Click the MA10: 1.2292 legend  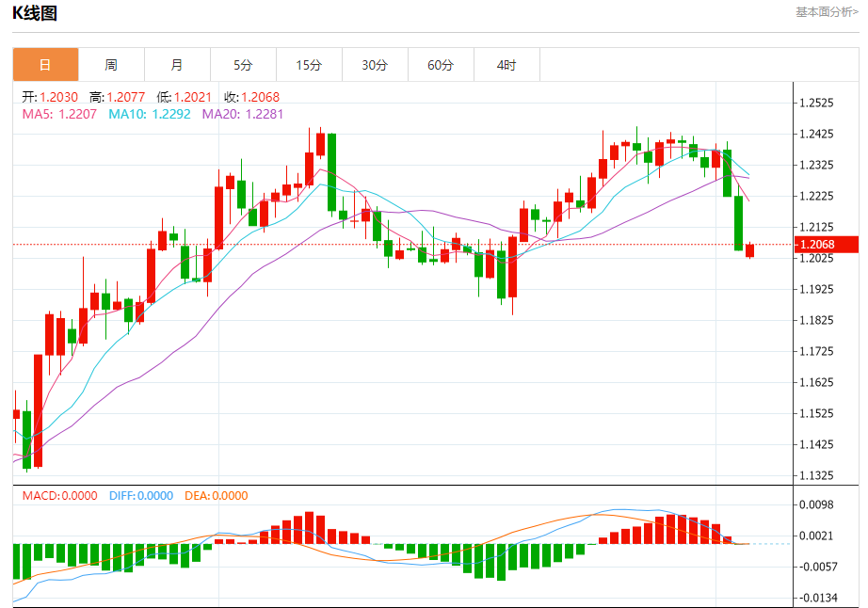coord(150,115)
